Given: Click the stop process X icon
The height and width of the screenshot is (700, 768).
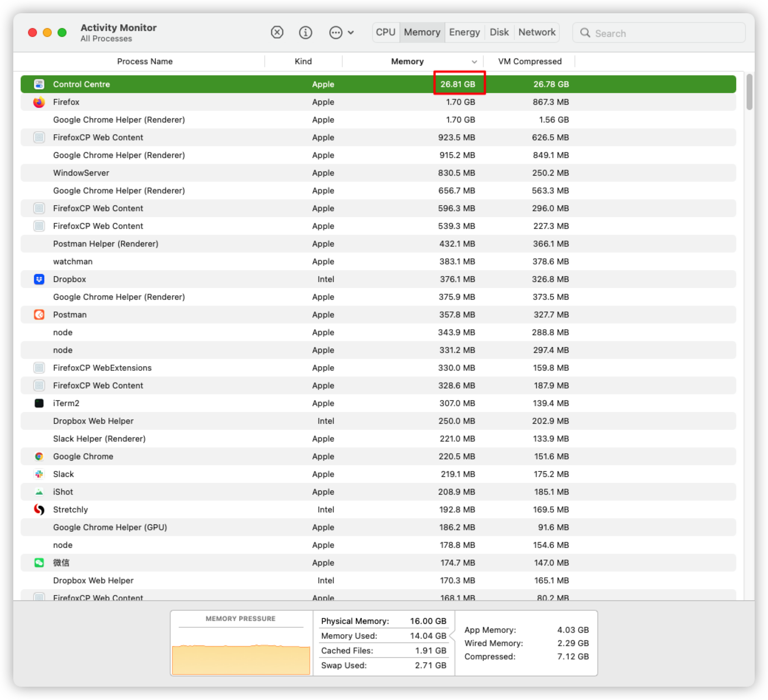Looking at the screenshot, I should click(277, 32).
